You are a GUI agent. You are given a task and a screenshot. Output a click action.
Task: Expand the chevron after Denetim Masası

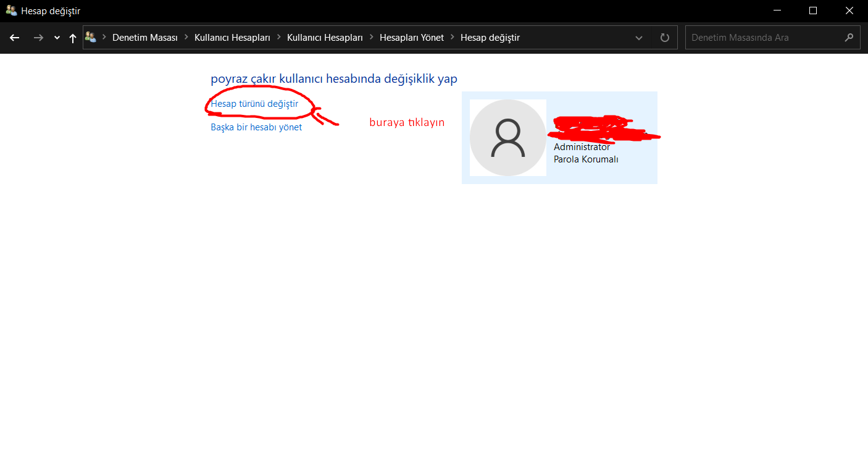pyautogui.click(x=186, y=38)
